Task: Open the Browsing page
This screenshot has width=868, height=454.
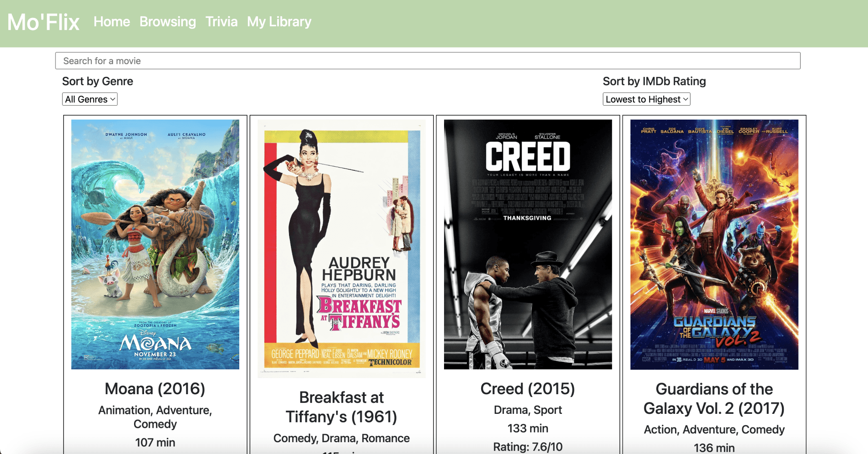Action: (168, 22)
